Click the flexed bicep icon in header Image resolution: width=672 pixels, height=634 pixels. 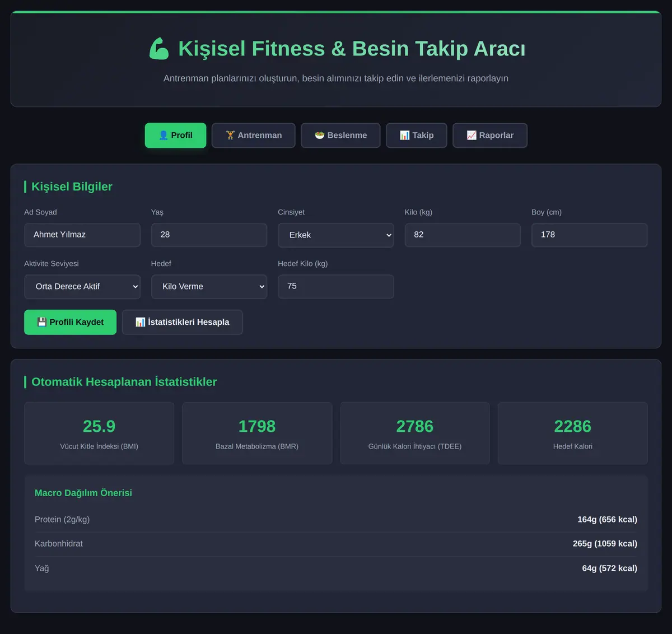point(159,49)
